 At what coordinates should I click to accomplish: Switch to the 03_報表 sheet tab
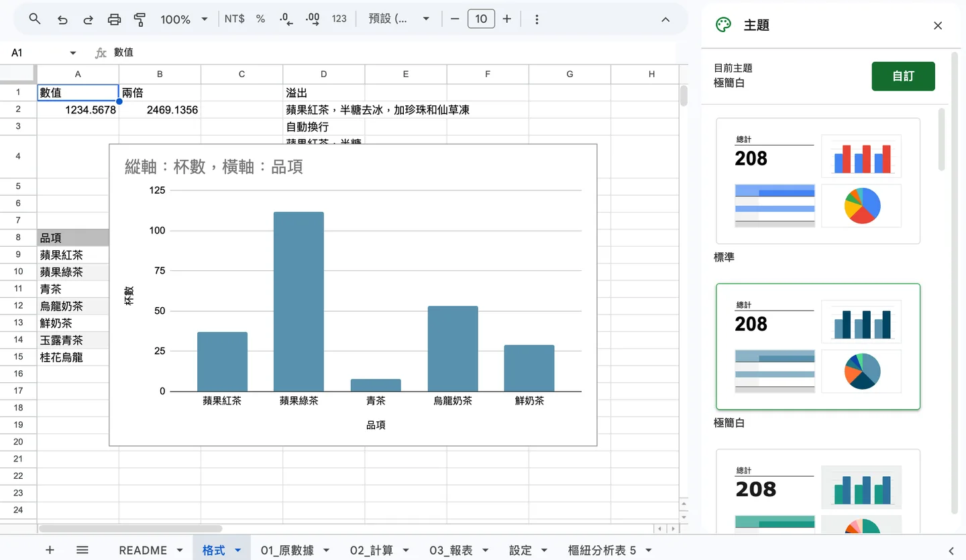click(x=451, y=551)
